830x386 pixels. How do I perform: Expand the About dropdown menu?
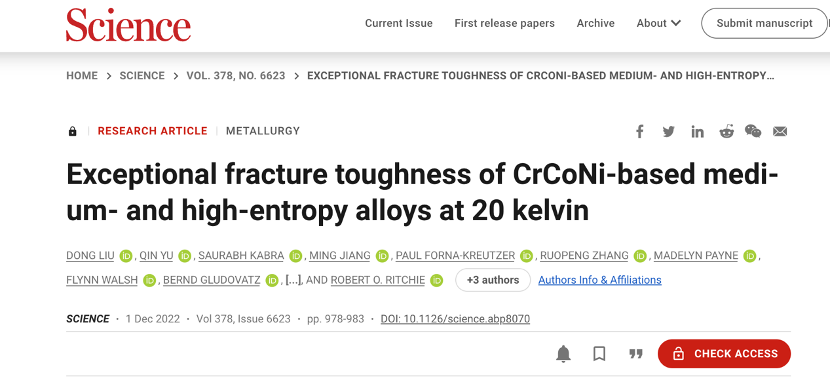[x=658, y=23]
